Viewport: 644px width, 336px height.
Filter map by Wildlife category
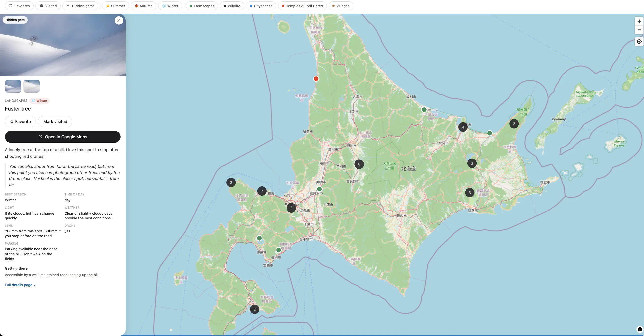(x=232, y=6)
